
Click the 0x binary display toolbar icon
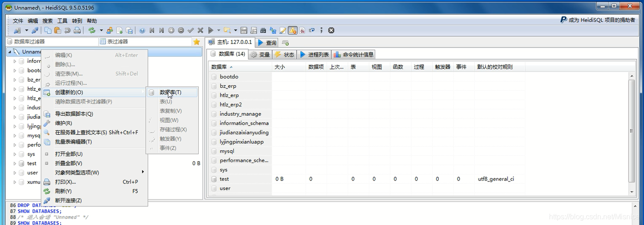(302, 31)
